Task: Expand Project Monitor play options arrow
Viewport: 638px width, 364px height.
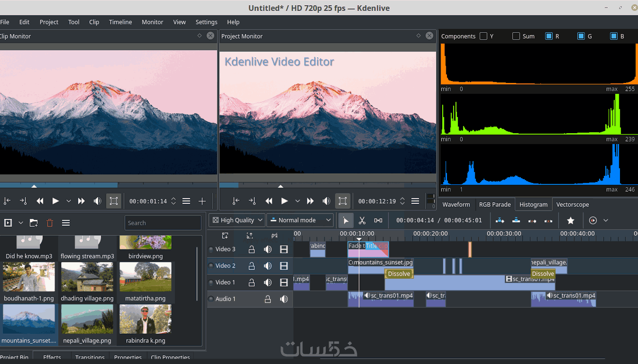Action: pos(298,201)
